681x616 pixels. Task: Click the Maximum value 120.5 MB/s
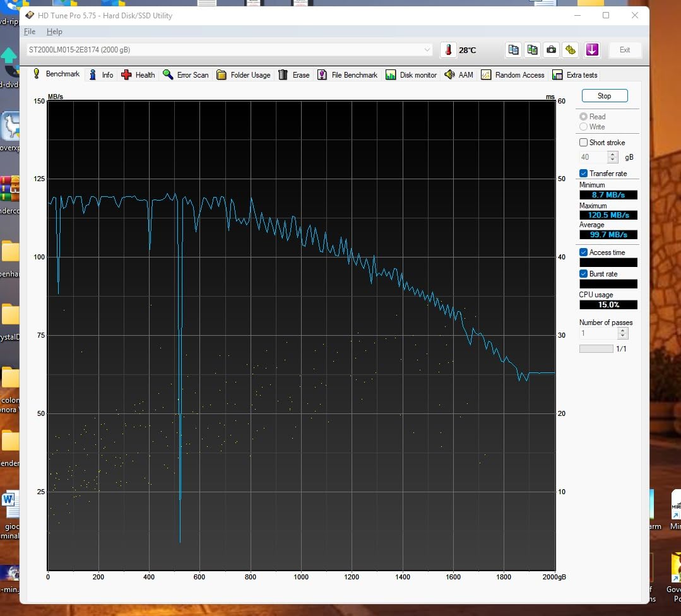pos(608,215)
